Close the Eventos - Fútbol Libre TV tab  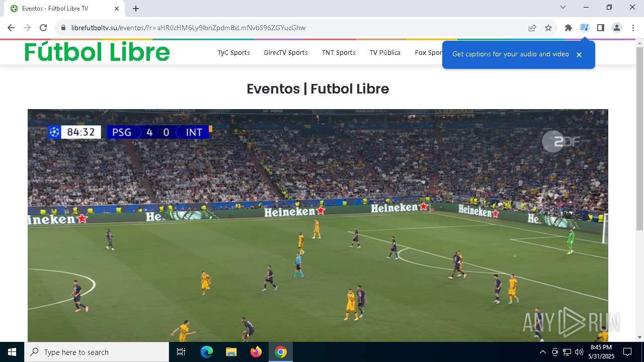coord(117,9)
